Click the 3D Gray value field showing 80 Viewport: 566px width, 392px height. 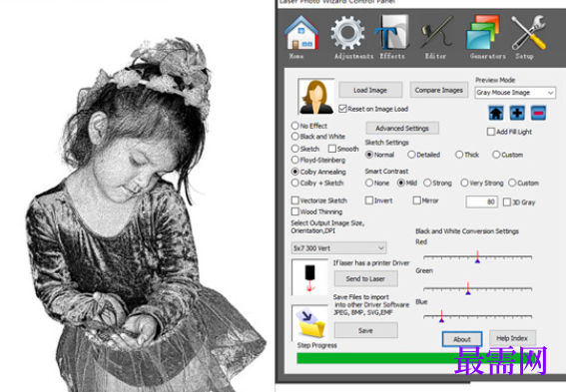tap(481, 201)
